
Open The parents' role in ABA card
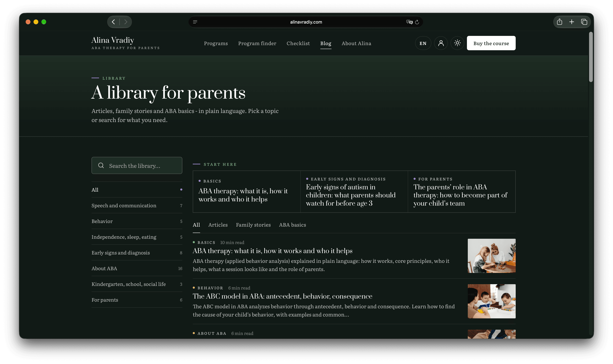click(461, 192)
